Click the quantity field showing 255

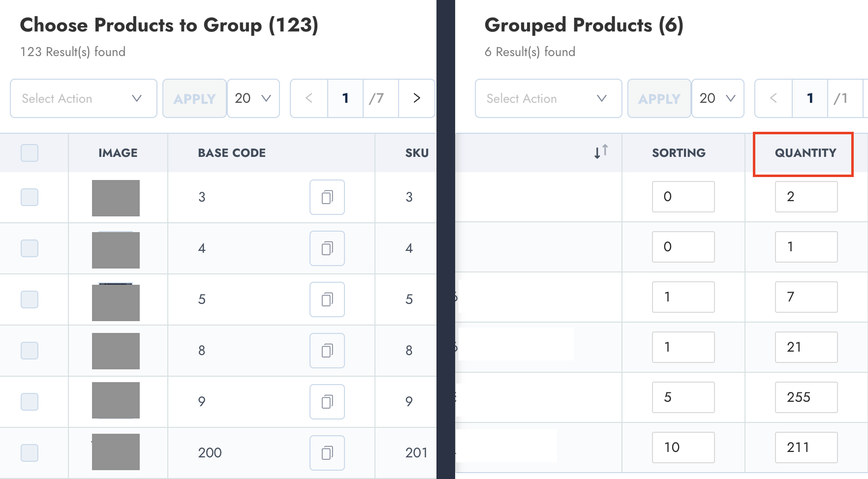pyautogui.click(x=806, y=397)
